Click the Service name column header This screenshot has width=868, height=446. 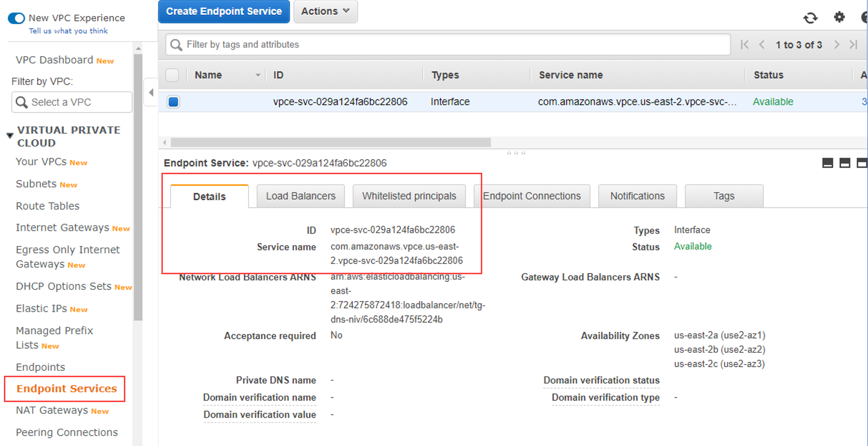pos(571,75)
